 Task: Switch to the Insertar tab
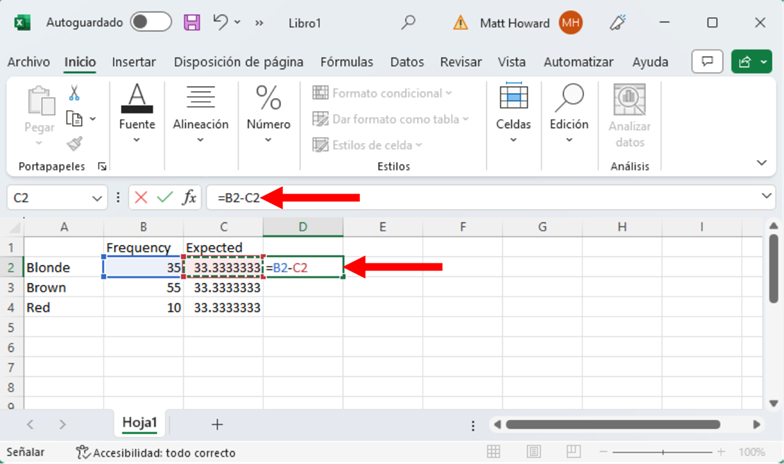[x=133, y=62]
